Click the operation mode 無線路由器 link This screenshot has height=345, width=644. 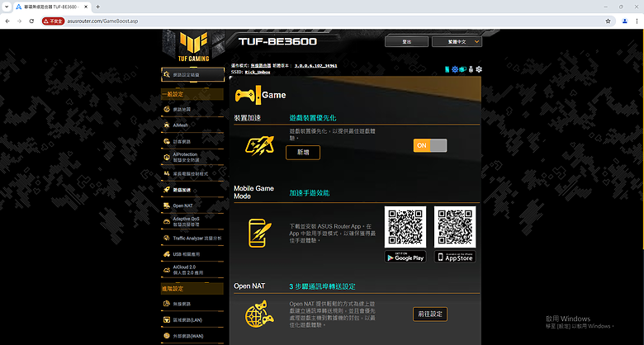pyautogui.click(x=261, y=66)
